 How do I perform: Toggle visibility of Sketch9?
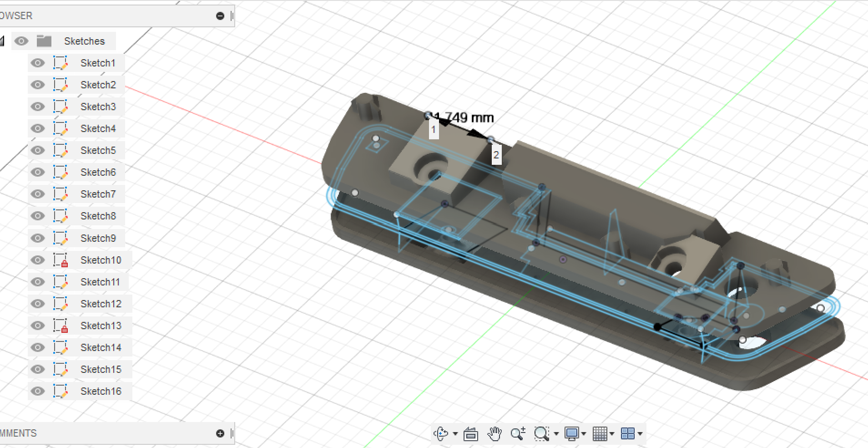tap(38, 238)
